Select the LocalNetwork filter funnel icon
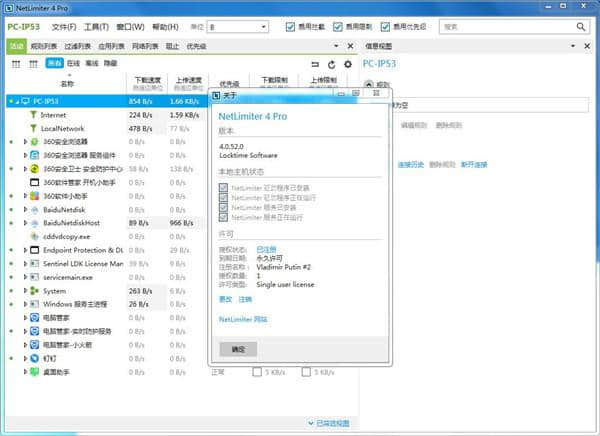 pyautogui.click(x=33, y=129)
